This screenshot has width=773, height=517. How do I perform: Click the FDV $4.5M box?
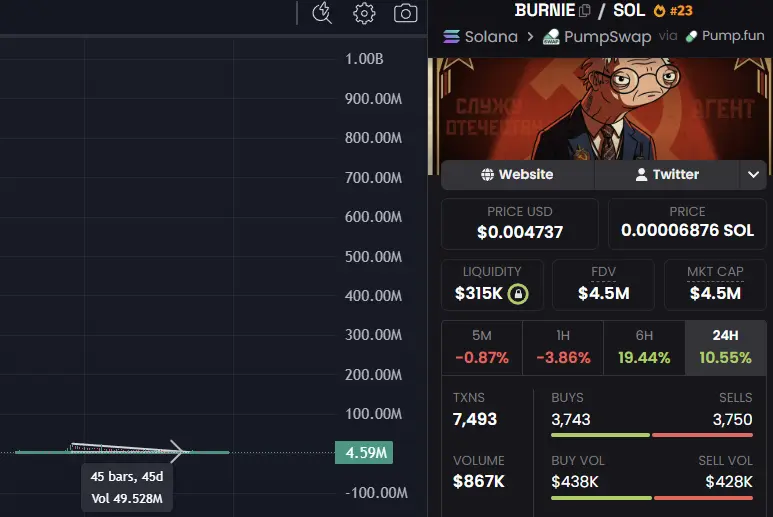pos(603,285)
